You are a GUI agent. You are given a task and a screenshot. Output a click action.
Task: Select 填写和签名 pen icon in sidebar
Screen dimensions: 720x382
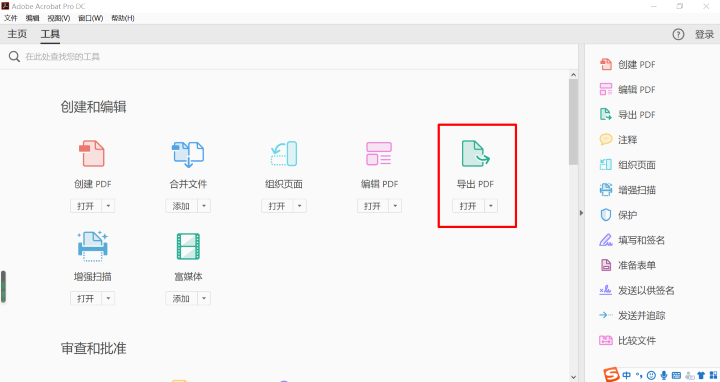tap(606, 240)
